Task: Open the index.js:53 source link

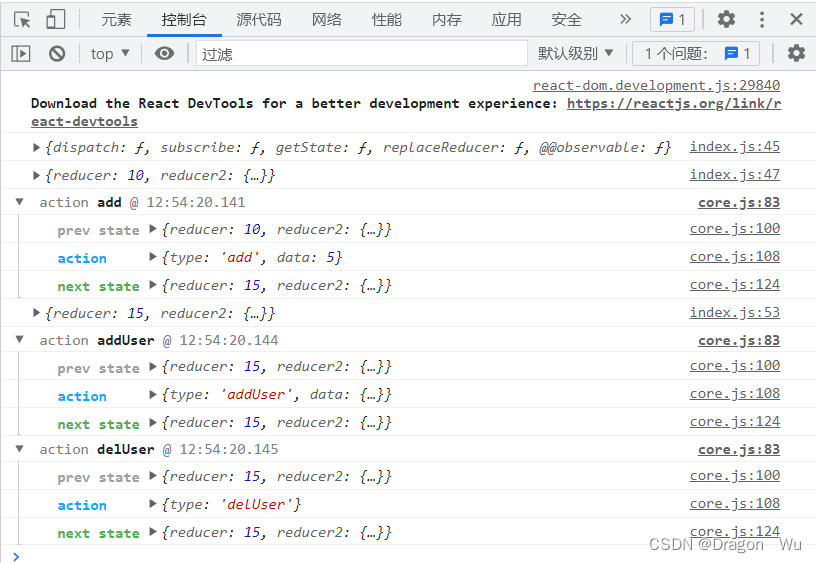Action: [735, 313]
